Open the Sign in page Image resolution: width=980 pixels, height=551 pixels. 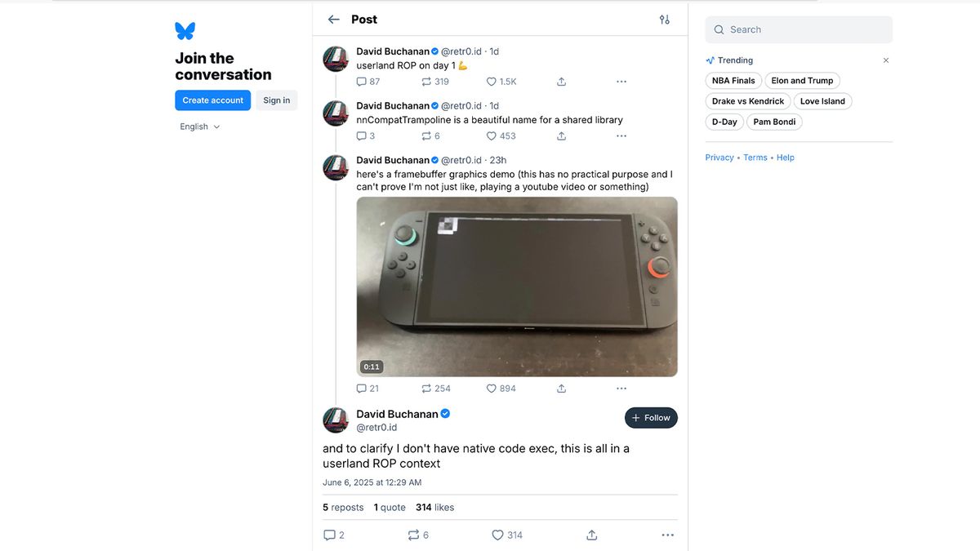(276, 100)
